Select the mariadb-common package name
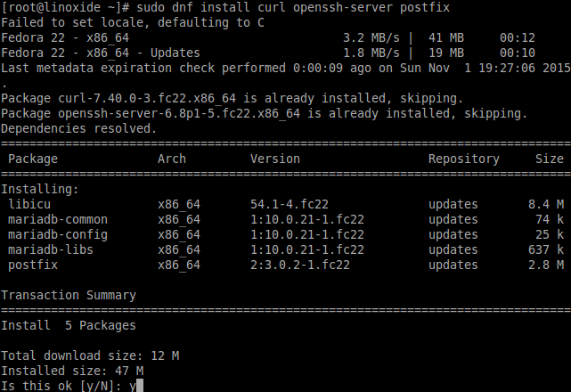Viewport: 571px width, 392px height. [x=58, y=219]
